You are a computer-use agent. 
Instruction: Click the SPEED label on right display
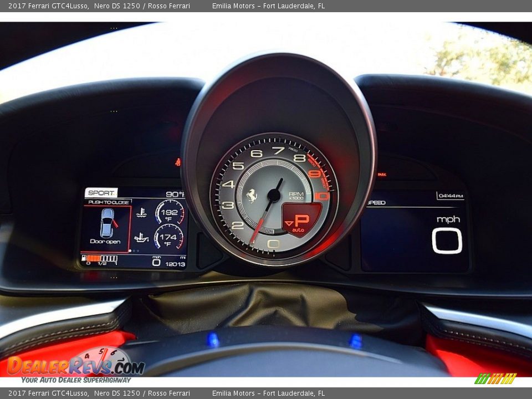pos(376,203)
